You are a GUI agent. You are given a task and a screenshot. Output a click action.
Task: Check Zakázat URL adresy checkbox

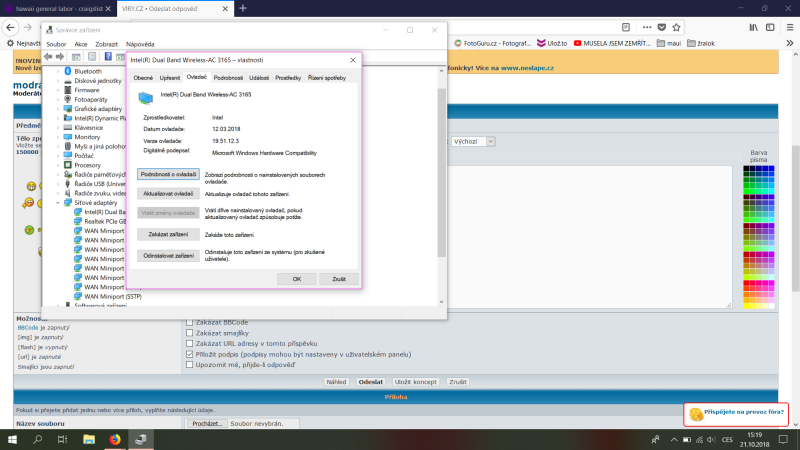point(189,344)
